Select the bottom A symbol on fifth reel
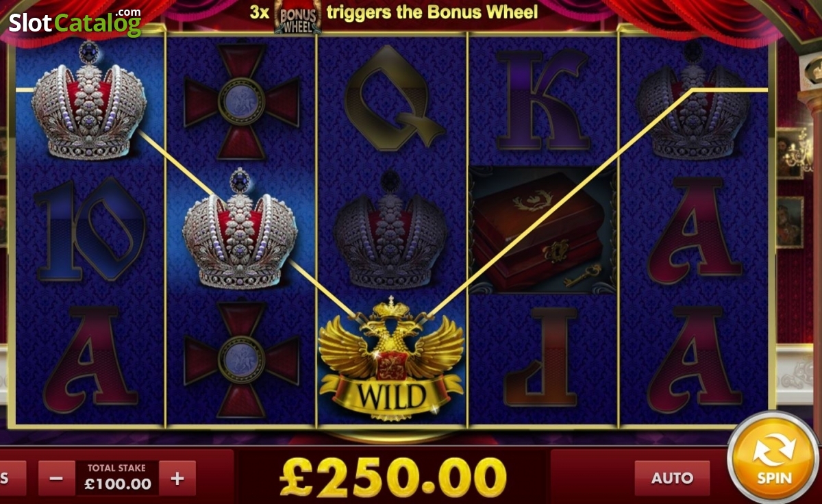This screenshot has height=504, width=822. pyautogui.click(x=695, y=359)
